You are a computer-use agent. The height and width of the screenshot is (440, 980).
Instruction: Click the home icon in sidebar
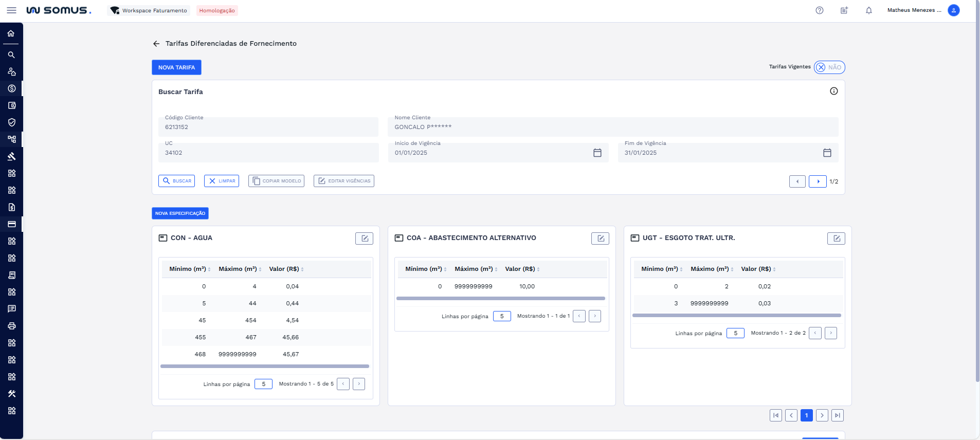click(x=11, y=33)
